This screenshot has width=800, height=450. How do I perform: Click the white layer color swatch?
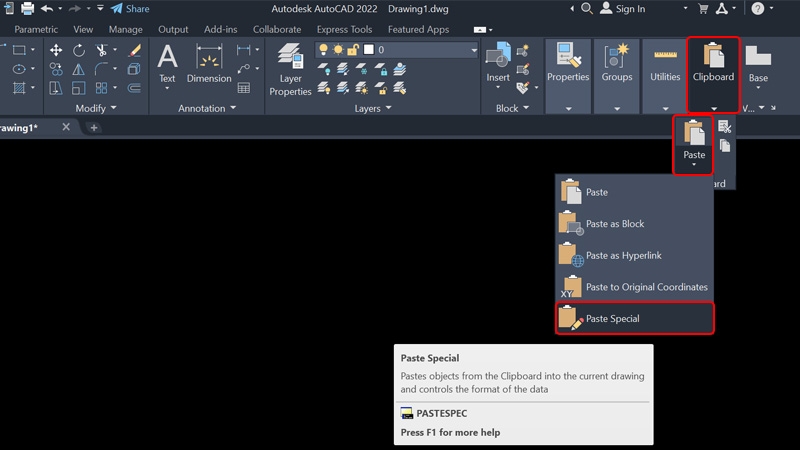point(368,49)
